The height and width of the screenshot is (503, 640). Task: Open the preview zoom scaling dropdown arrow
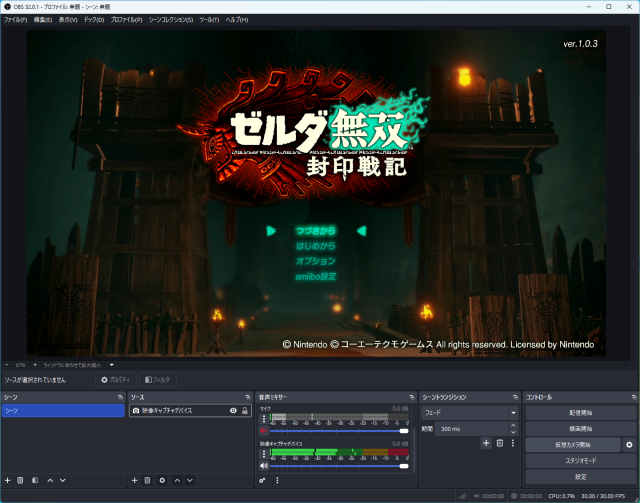tap(112, 365)
